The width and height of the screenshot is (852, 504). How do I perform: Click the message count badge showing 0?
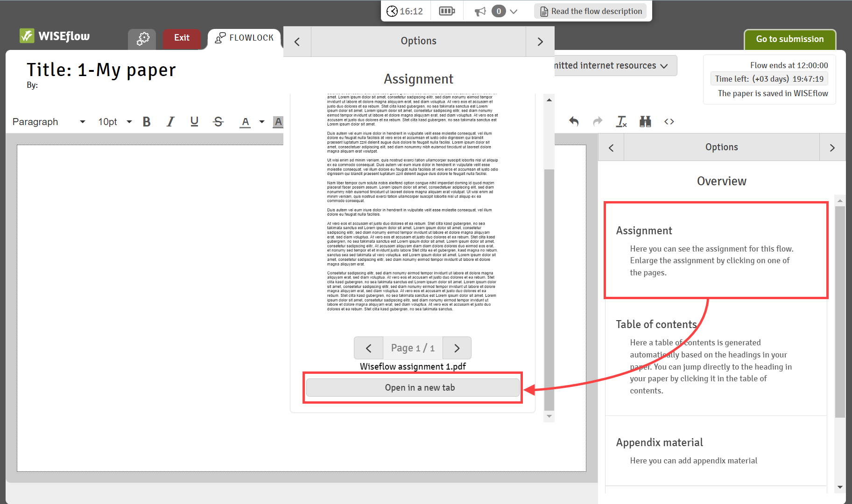[499, 11]
